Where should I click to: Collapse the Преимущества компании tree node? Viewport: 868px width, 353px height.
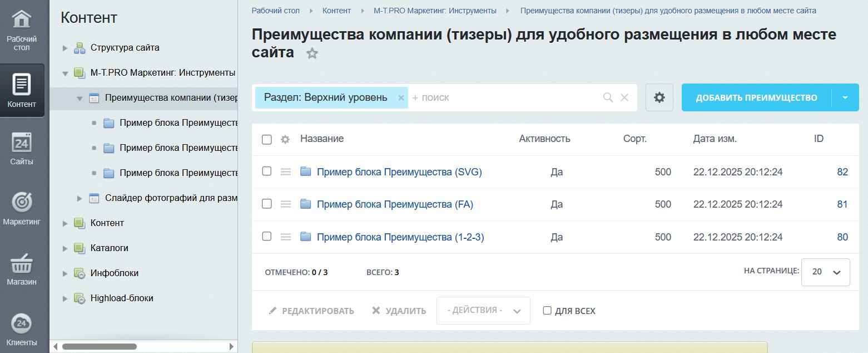click(x=79, y=97)
